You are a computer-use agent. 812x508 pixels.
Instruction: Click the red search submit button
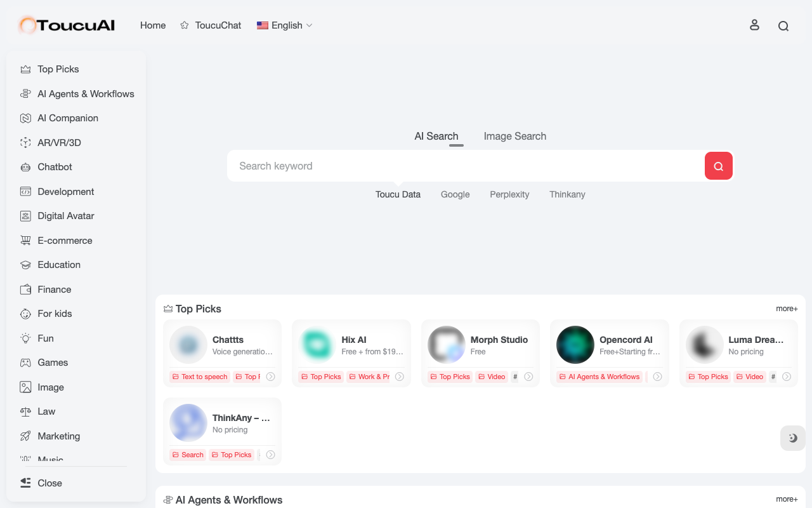pyautogui.click(x=719, y=166)
